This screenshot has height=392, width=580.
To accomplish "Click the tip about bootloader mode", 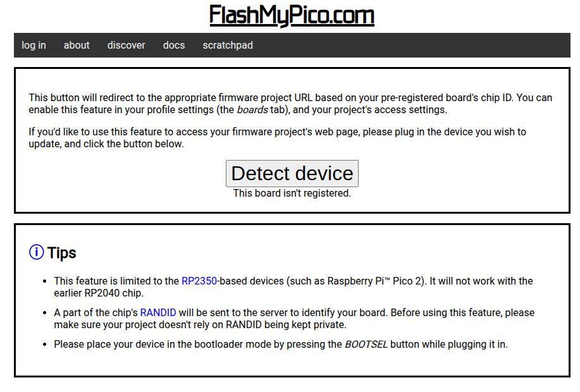I will [x=281, y=345].
